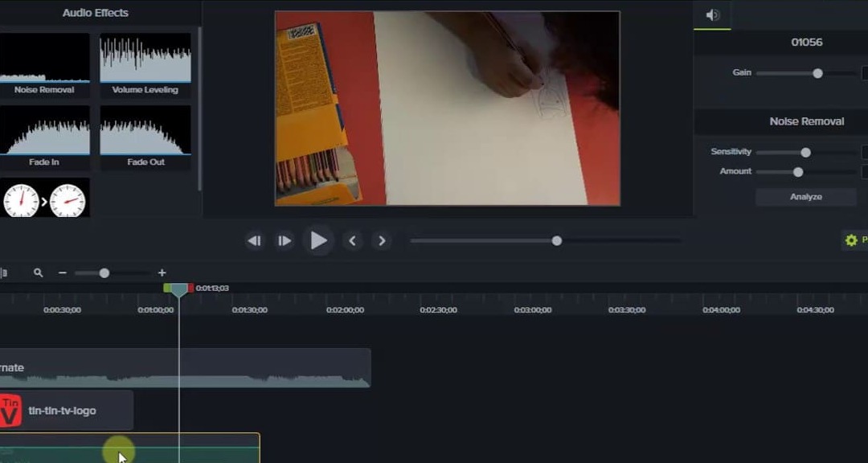This screenshot has height=463, width=868.
Task: Click the red playhead out-point handle
Action: click(x=190, y=288)
